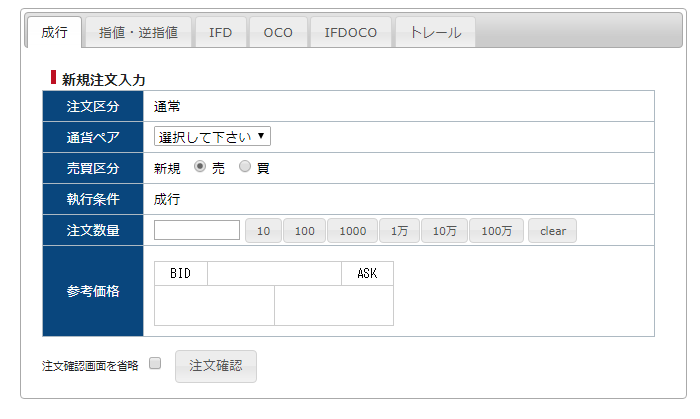This screenshot has height=419, width=700.
Task: Click the 新規 text in 売買区分 row
Action: point(167,168)
